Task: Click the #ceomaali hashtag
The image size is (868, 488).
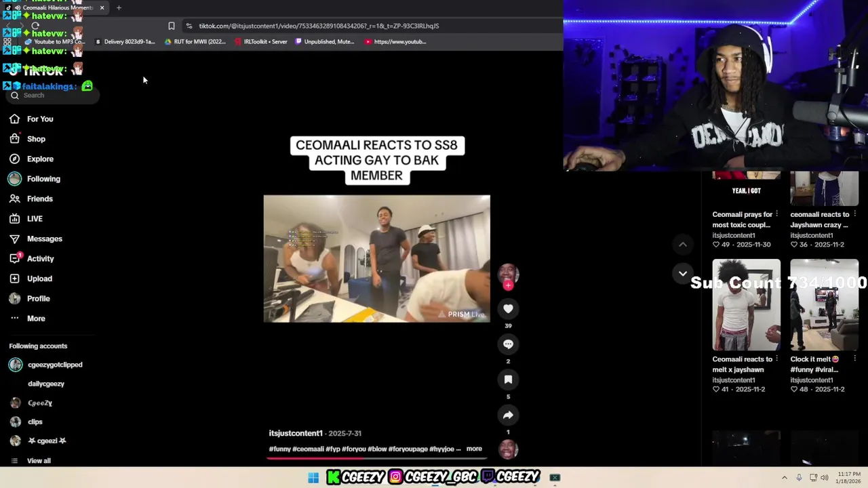Action: point(308,449)
